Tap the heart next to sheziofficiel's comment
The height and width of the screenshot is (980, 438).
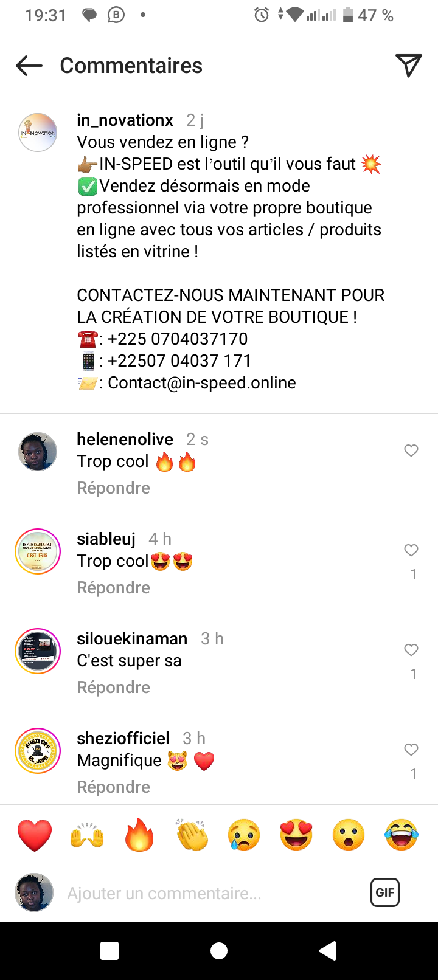(411, 750)
